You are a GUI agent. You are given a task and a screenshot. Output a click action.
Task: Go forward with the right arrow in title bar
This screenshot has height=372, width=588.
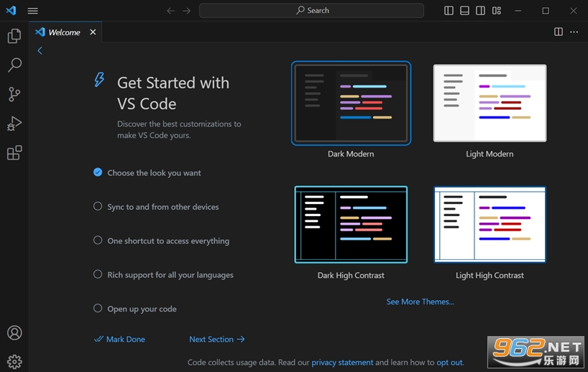pyautogui.click(x=186, y=11)
